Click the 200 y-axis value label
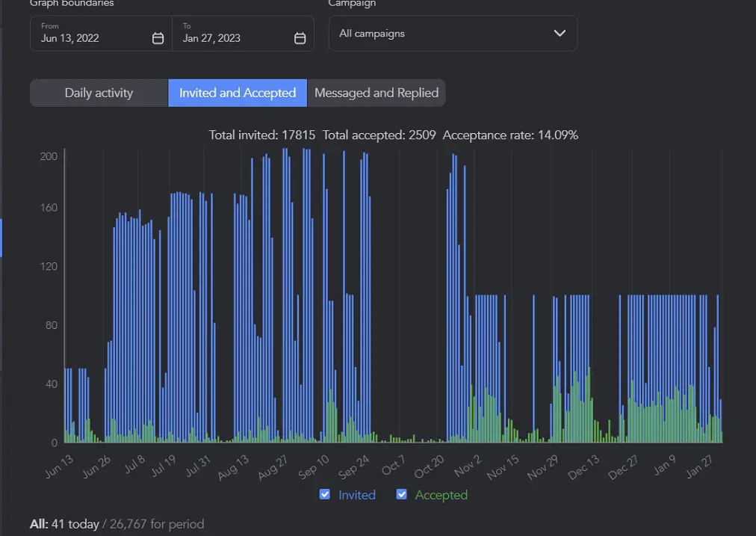This screenshot has height=536, width=756. point(49,156)
